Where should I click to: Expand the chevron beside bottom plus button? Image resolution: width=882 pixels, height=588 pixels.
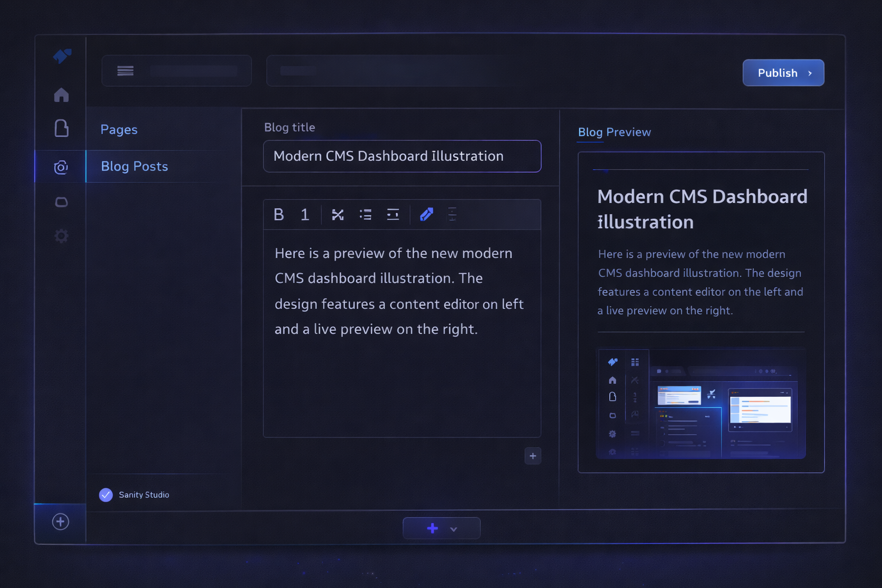(x=454, y=529)
